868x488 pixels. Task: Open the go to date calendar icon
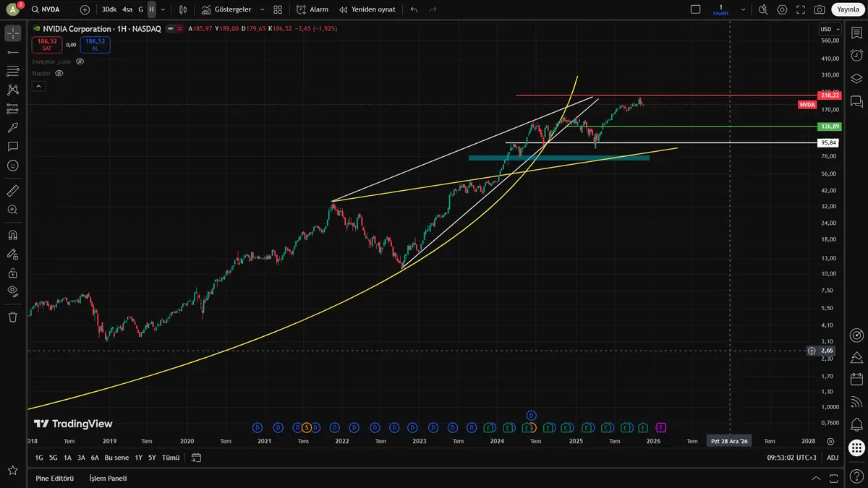point(196,458)
